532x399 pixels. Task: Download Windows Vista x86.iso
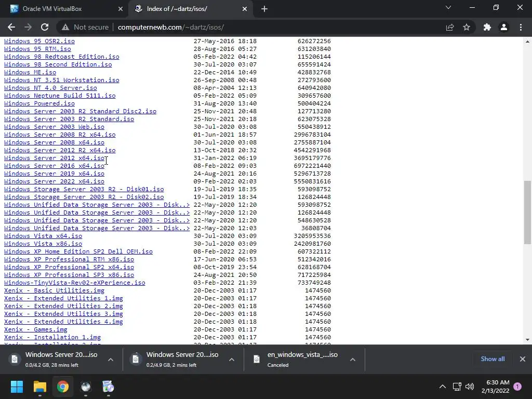[x=43, y=244]
